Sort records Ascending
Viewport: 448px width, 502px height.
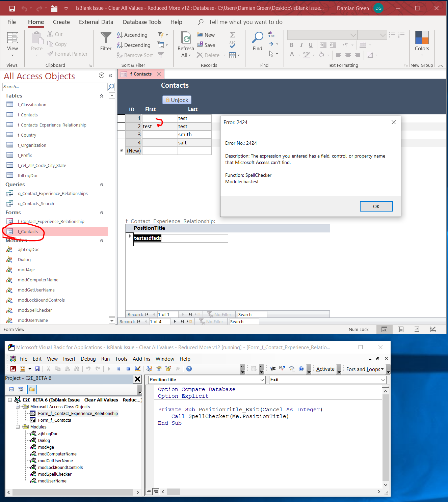pos(132,35)
